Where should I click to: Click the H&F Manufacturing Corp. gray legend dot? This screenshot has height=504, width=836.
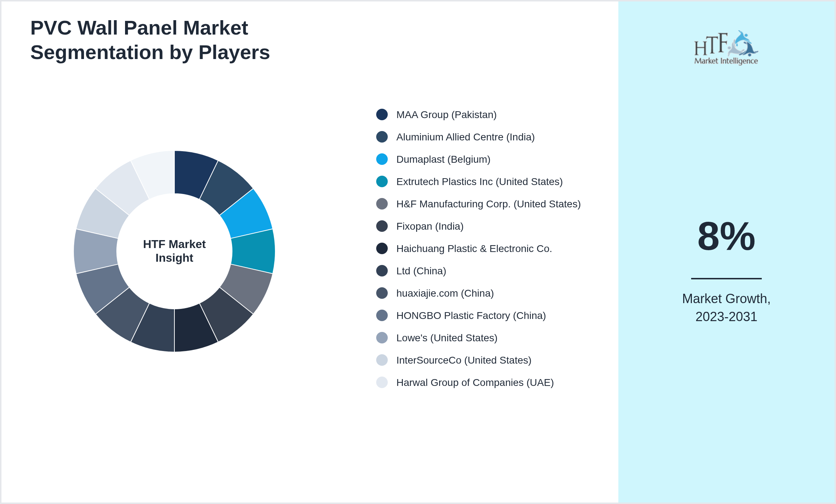(382, 204)
